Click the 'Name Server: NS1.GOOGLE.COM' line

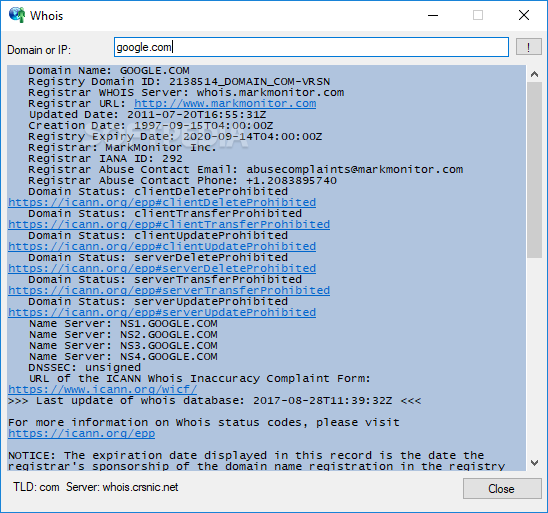pos(123,324)
